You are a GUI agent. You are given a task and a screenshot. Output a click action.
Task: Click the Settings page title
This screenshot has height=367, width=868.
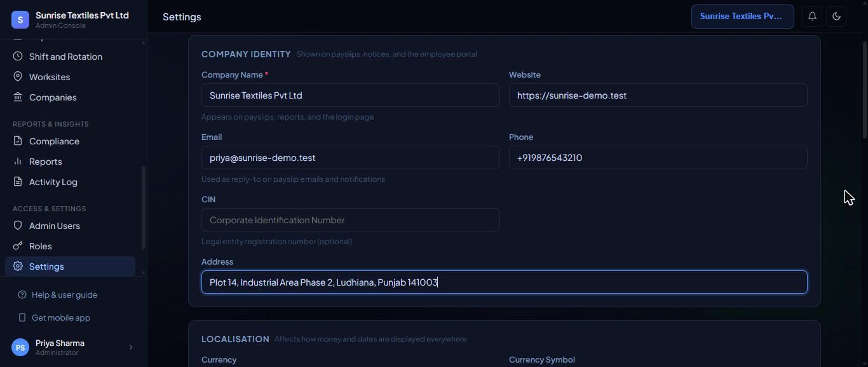coord(182,17)
